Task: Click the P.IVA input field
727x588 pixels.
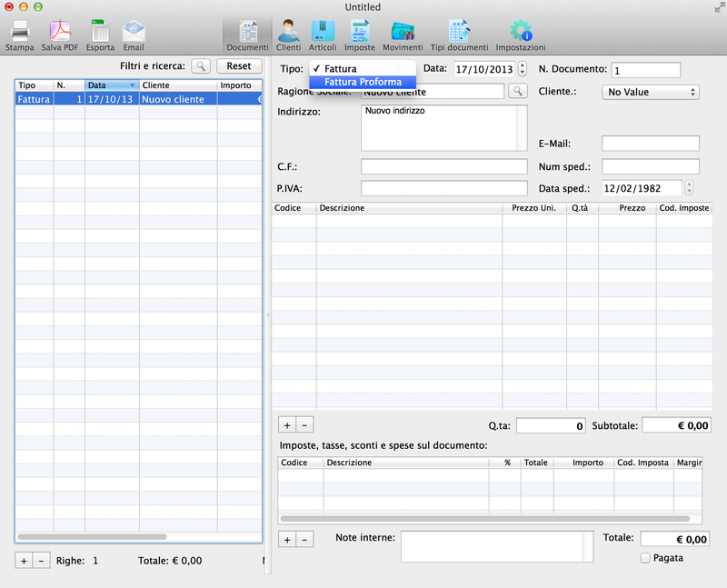Action: pyautogui.click(x=443, y=188)
